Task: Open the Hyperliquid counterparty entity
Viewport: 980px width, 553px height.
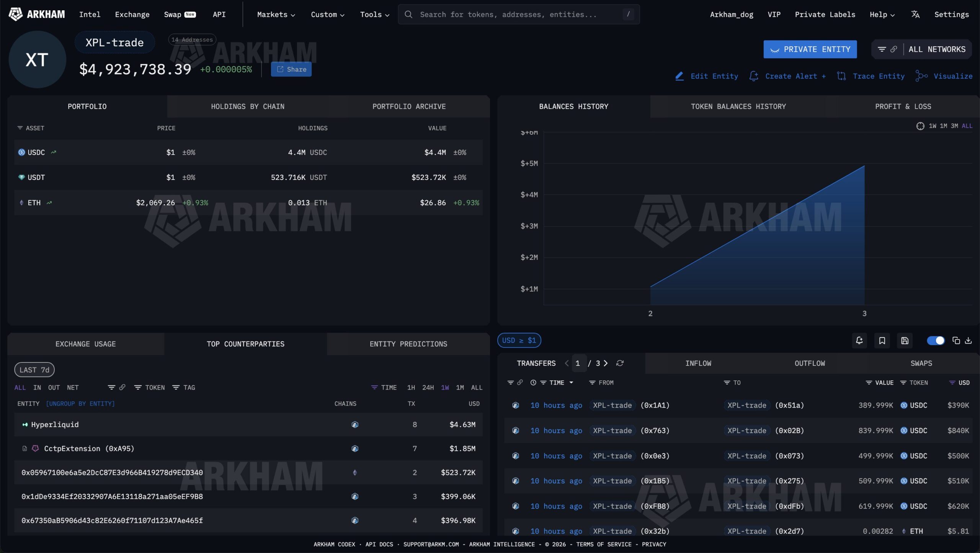Action: pos(55,424)
